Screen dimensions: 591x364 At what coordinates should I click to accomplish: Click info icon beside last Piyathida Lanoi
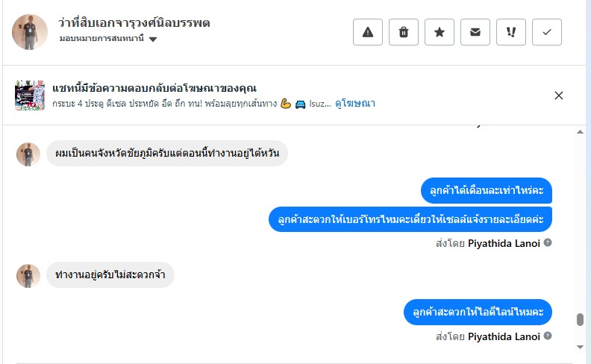click(x=548, y=336)
